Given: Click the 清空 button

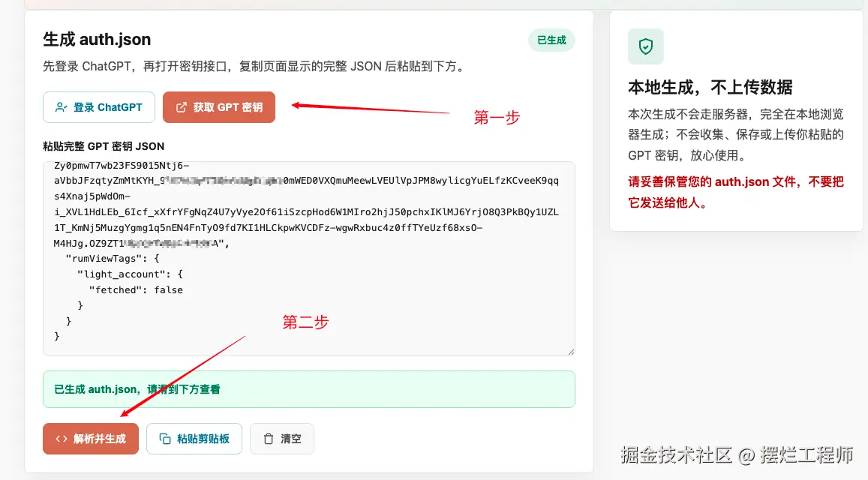Looking at the screenshot, I should pyautogui.click(x=282, y=439).
